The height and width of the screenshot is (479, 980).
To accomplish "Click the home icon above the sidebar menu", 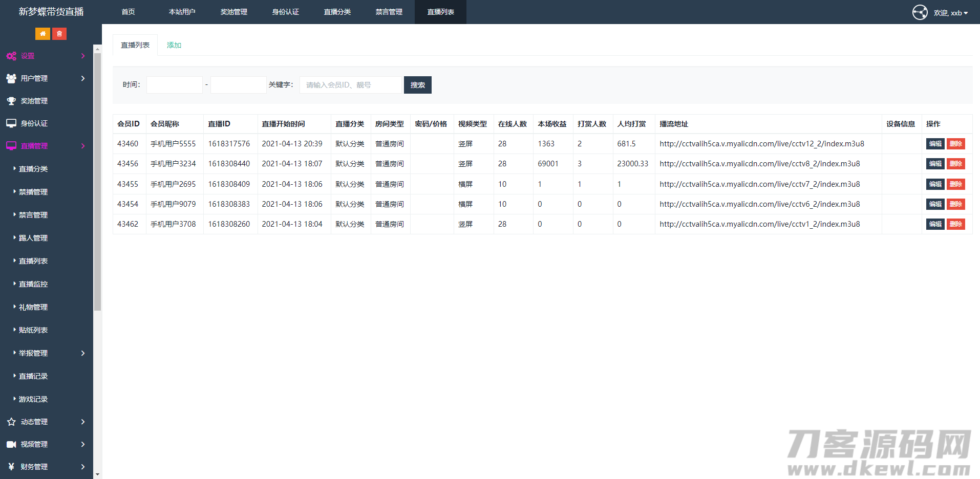I will click(43, 33).
